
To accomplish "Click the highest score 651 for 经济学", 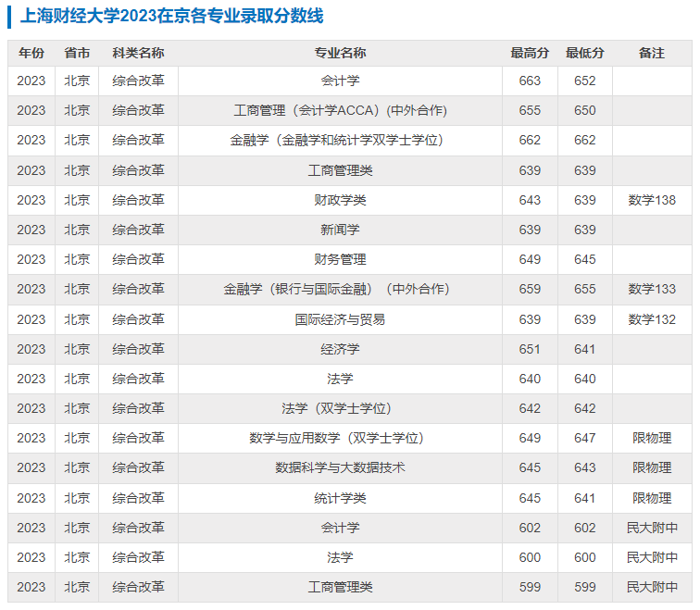I will [530, 349].
